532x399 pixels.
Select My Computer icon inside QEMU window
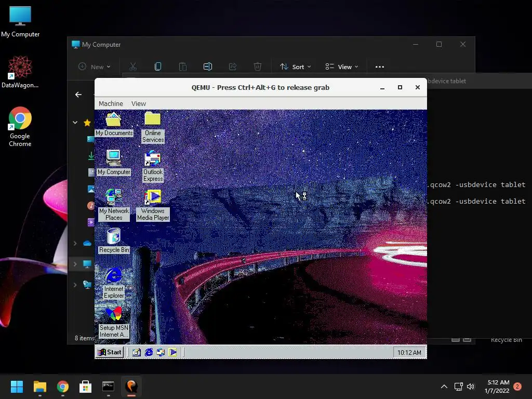pos(114,163)
